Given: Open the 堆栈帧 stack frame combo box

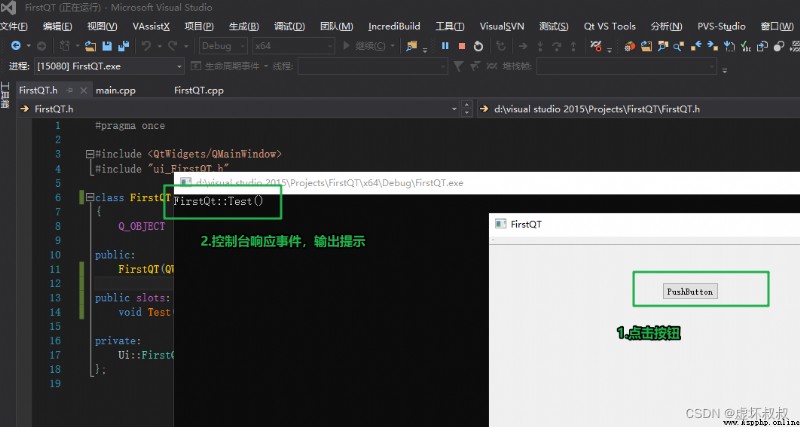Looking at the screenshot, I should point(627,66).
